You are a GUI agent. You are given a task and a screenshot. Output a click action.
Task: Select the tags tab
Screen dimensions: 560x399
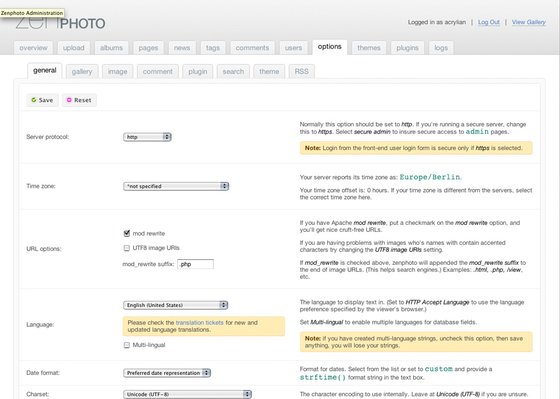pyautogui.click(x=212, y=48)
